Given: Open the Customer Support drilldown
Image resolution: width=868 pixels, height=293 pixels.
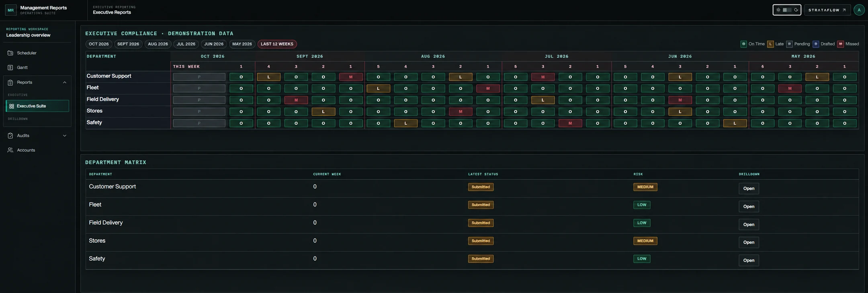Looking at the screenshot, I should point(749,188).
